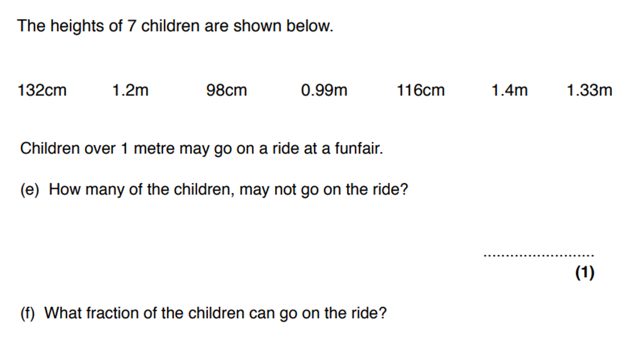Click the 1.2m height value
This screenshot has width=644, height=357.
tap(130, 90)
